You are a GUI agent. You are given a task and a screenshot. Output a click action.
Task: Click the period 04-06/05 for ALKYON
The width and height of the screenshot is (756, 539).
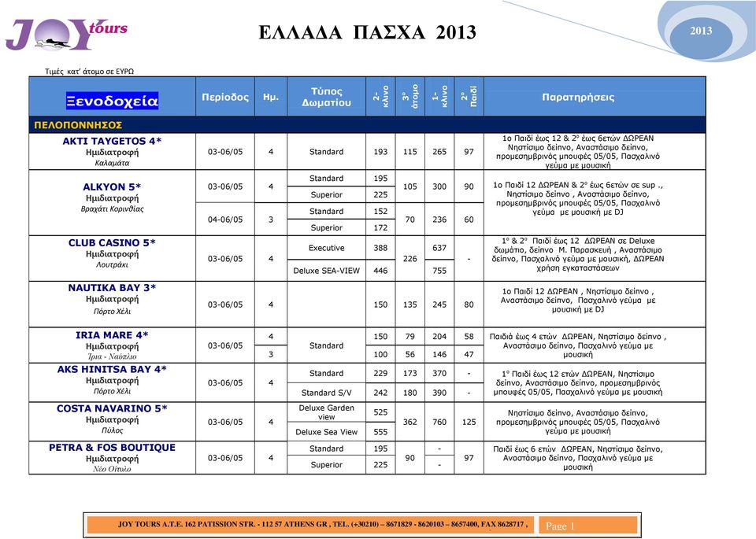225,220
